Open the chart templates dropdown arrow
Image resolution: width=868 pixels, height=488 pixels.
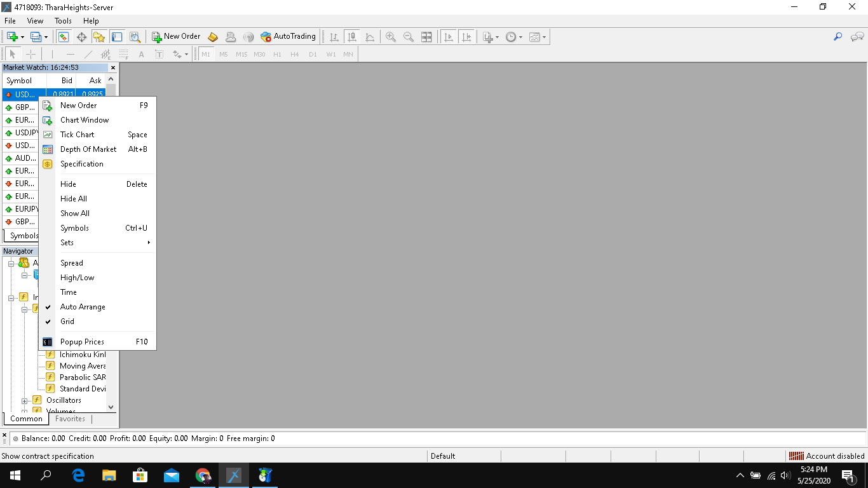tap(545, 37)
